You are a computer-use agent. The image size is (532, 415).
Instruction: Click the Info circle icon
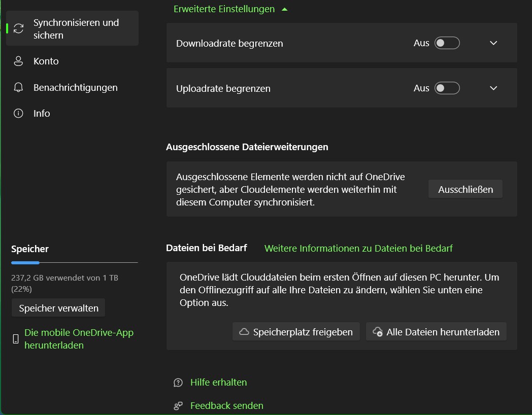pyautogui.click(x=19, y=113)
